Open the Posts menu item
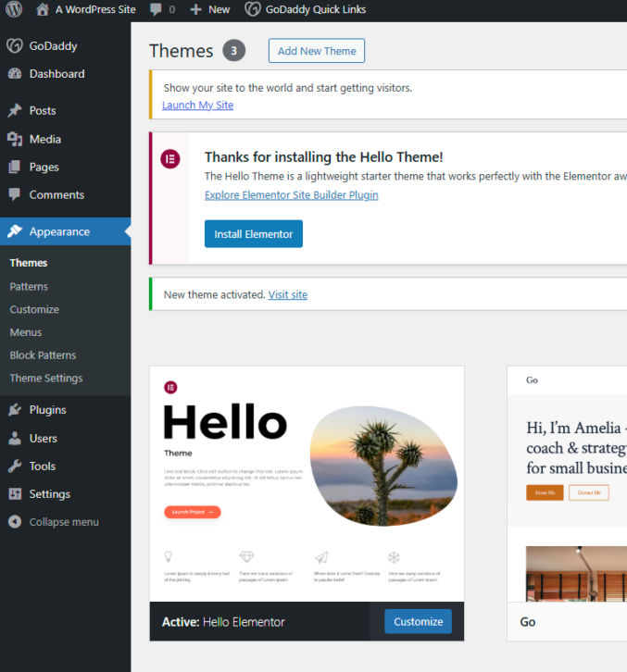The image size is (627, 672). pyautogui.click(x=43, y=110)
